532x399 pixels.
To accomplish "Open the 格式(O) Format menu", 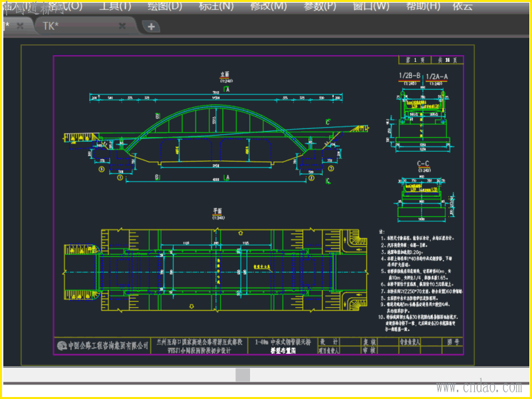I will 65,6.
